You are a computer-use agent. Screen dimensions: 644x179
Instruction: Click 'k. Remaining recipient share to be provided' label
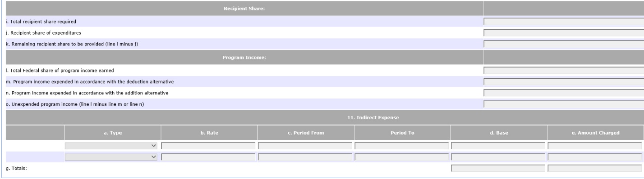(72, 44)
